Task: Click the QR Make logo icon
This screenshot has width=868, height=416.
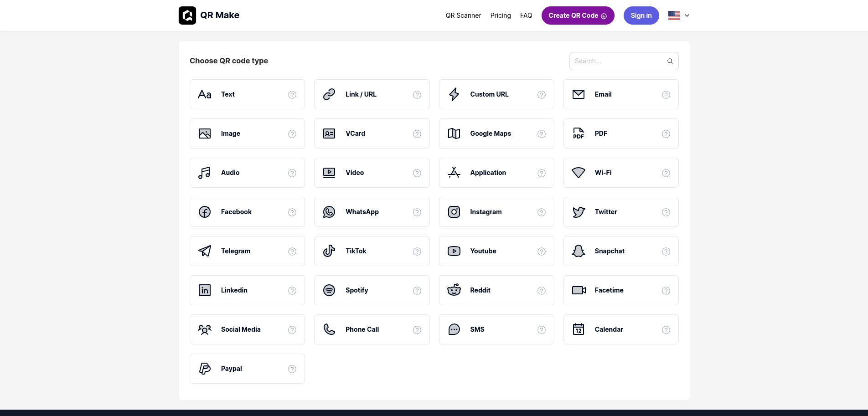Action: [187, 15]
